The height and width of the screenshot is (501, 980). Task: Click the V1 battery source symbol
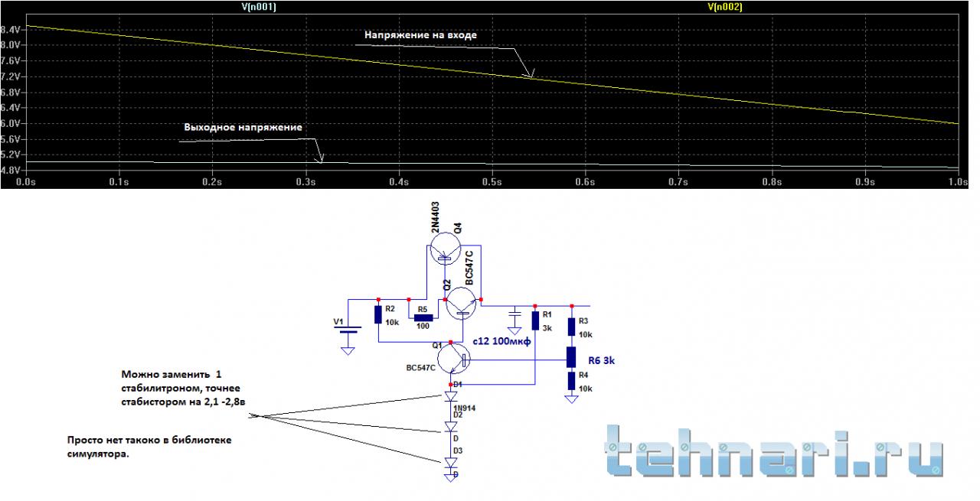(x=348, y=330)
